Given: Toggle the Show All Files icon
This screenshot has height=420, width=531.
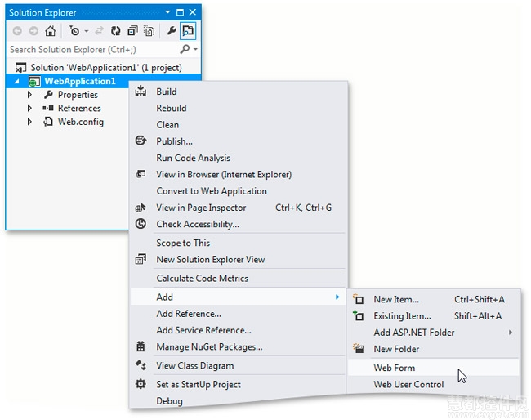Looking at the screenshot, I should pyautogui.click(x=149, y=31).
